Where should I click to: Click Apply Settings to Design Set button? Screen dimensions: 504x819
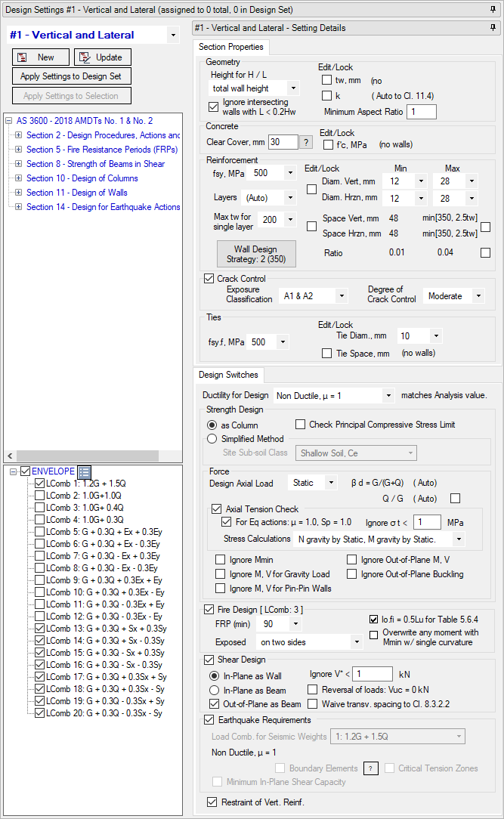pos(72,76)
